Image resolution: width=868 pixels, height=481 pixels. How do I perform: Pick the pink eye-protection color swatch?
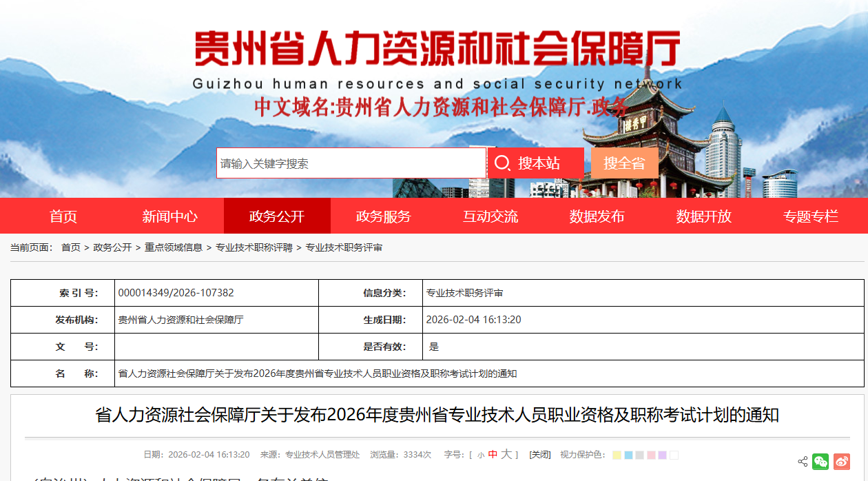pyautogui.click(x=651, y=455)
